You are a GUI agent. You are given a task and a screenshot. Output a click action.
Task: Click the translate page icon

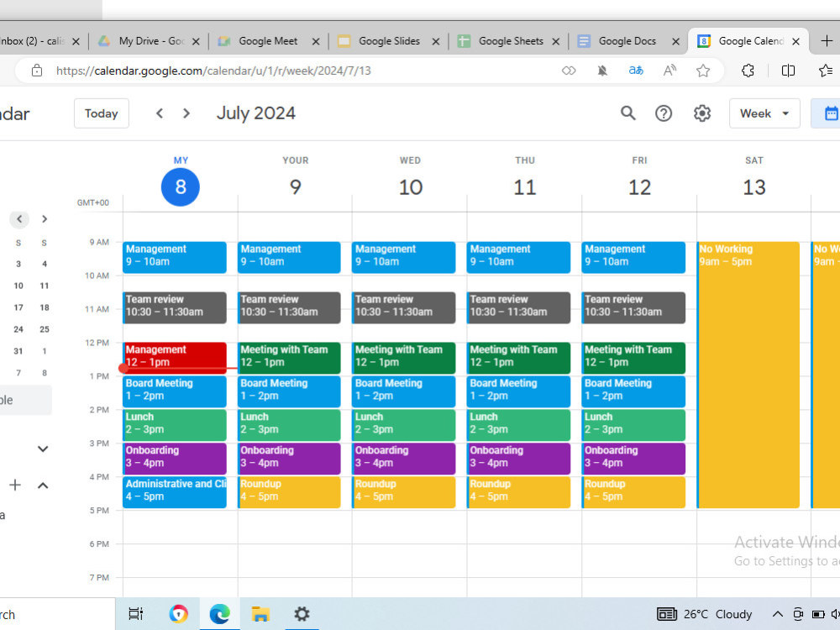636,71
